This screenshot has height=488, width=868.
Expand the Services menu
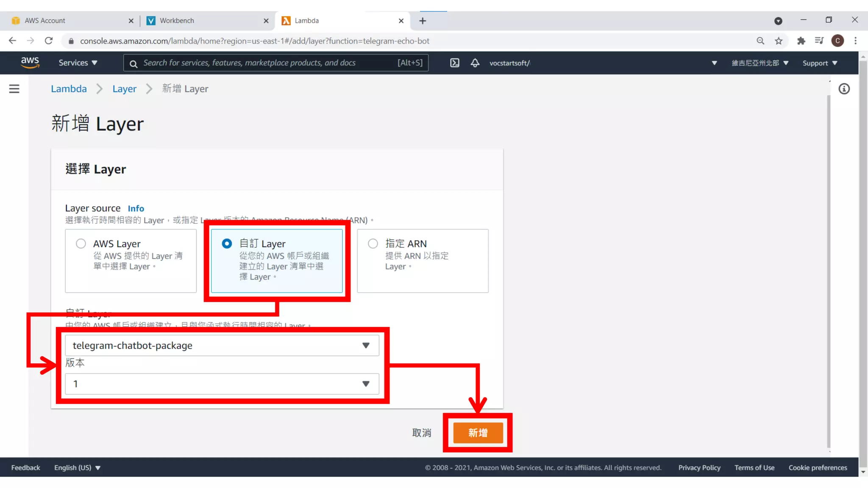click(x=78, y=63)
